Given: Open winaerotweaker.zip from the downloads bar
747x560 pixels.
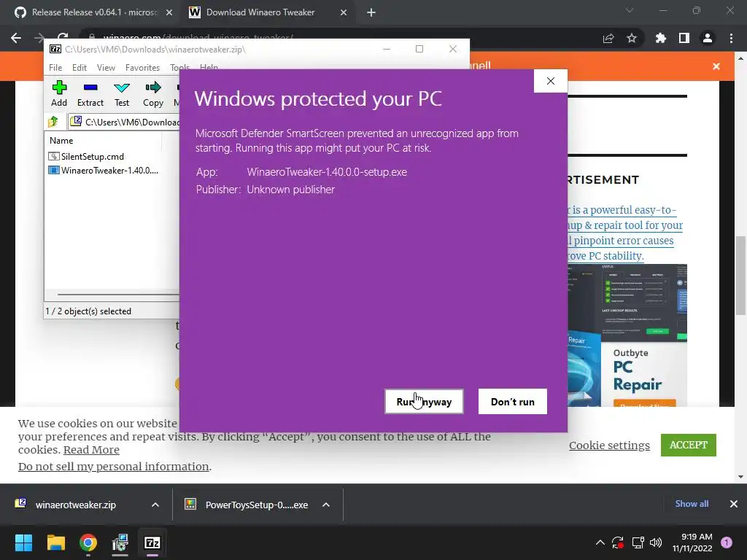Looking at the screenshot, I should (75, 505).
